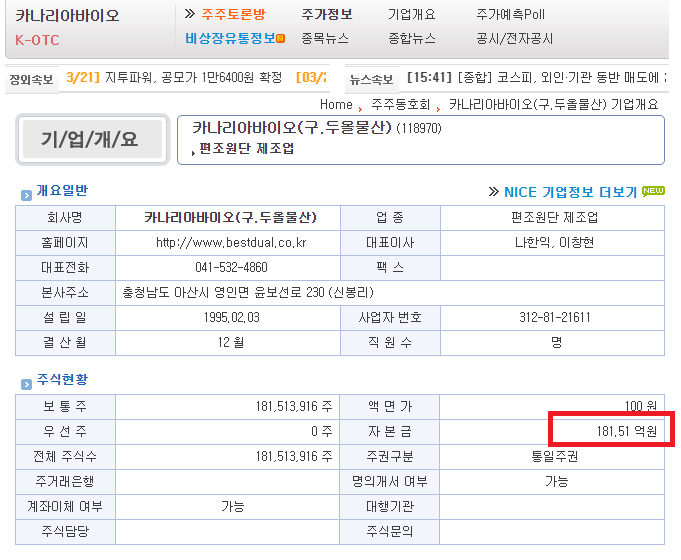The width and height of the screenshot is (681, 560).
Task: Click the double-chevron icon before NICE 기업정보
Action: point(494,192)
